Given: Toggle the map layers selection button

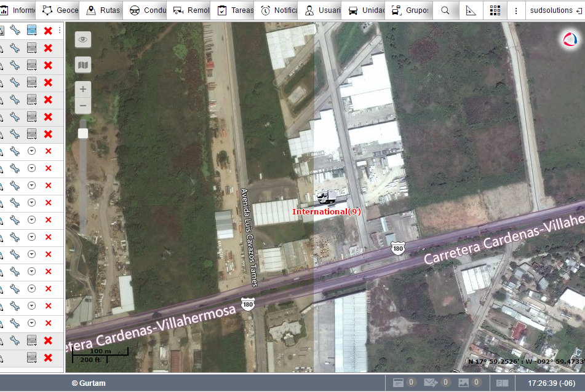Looking at the screenshot, I should pyautogui.click(x=83, y=65).
